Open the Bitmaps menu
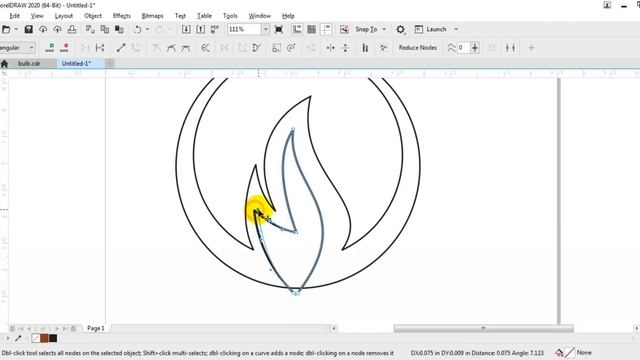Screen dimensions: 640x360 pyautogui.click(x=152, y=16)
